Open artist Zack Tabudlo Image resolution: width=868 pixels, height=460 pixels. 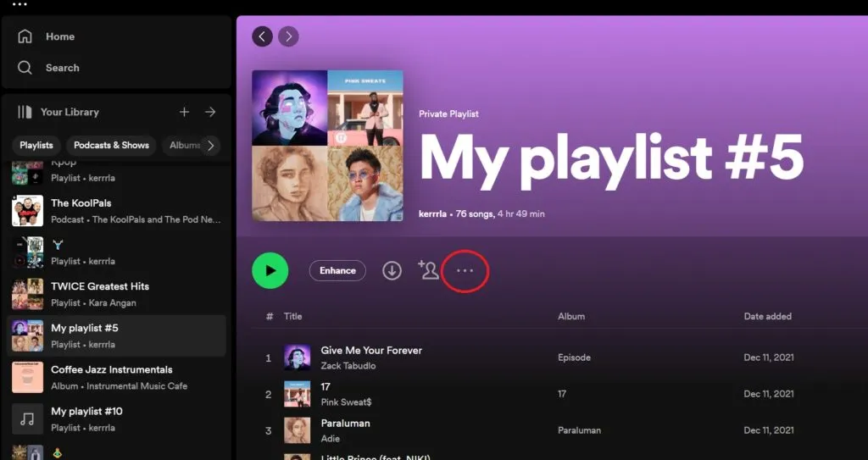(x=348, y=366)
